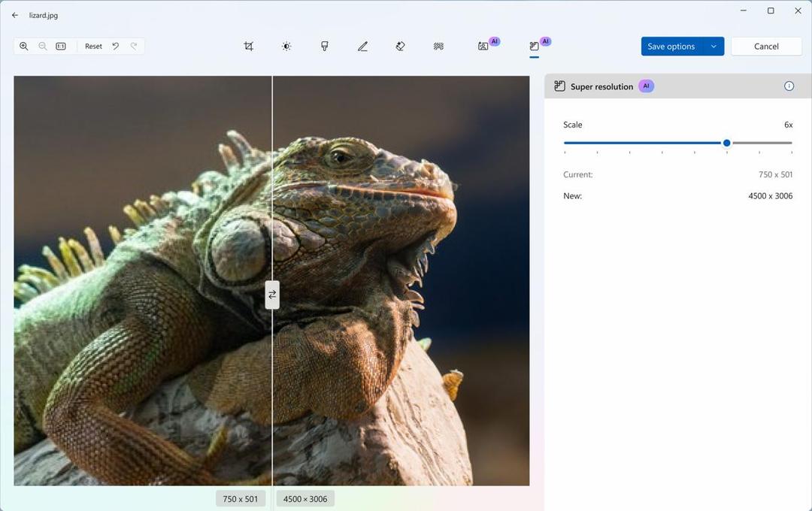The image size is (812, 511).
Task: Click the Cancel button
Action: click(x=766, y=46)
